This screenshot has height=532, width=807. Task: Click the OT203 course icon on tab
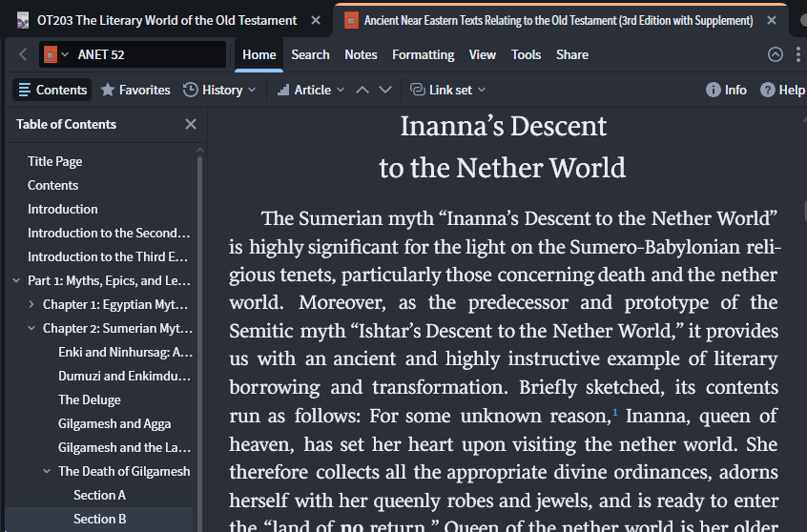23,21
